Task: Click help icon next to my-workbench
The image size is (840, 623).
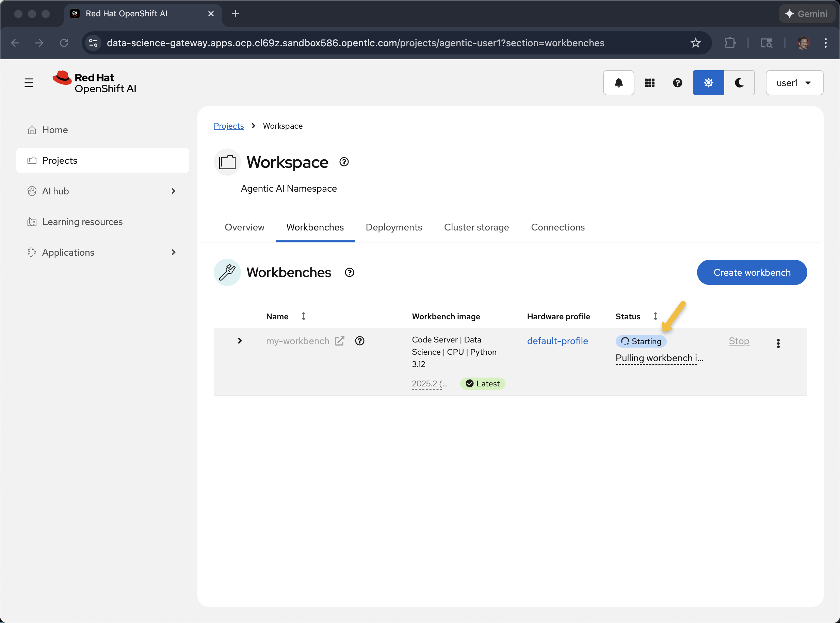Action: click(x=360, y=341)
